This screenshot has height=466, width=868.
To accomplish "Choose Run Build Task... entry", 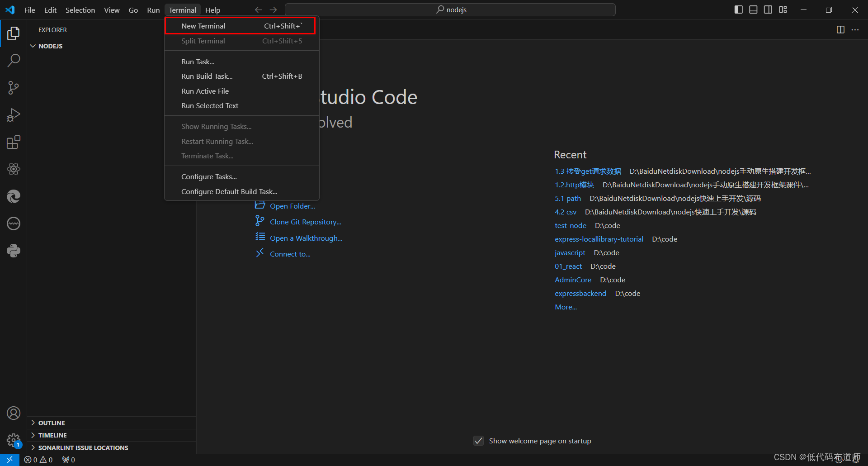I will [242, 76].
